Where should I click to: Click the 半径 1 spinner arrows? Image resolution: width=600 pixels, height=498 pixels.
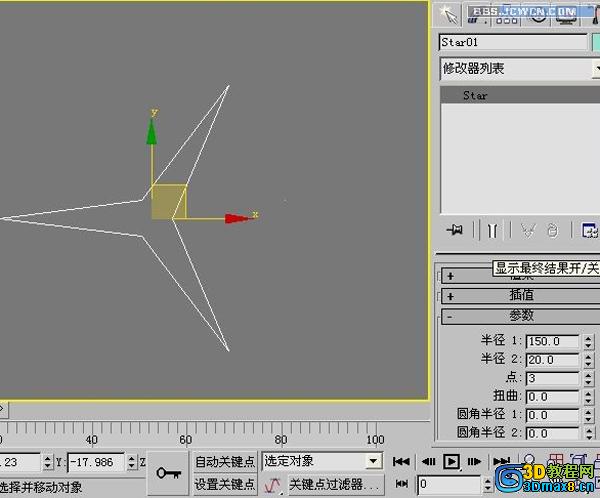589,341
